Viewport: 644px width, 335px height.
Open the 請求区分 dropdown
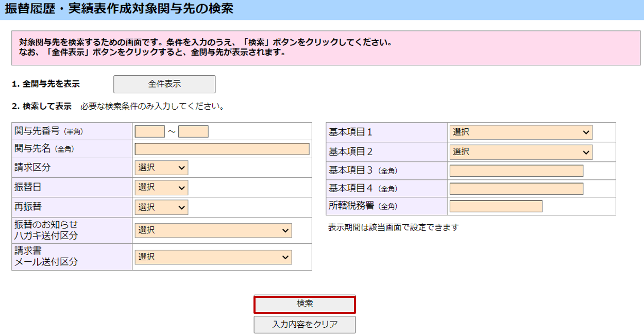pyautogui.click(x=161, y=167)
